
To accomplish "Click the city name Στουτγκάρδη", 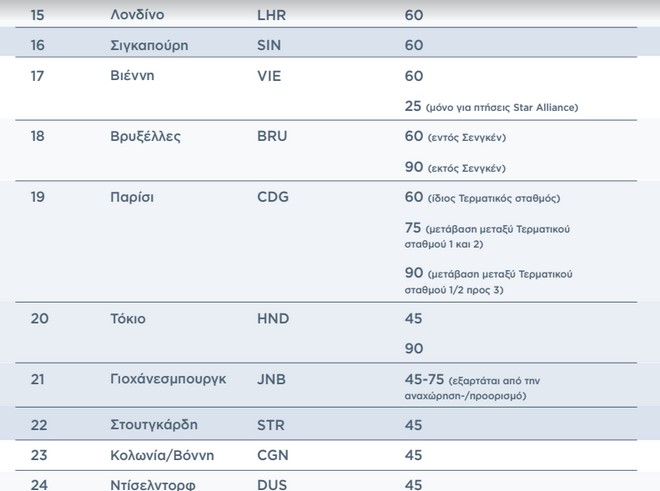I will (154, 424).
